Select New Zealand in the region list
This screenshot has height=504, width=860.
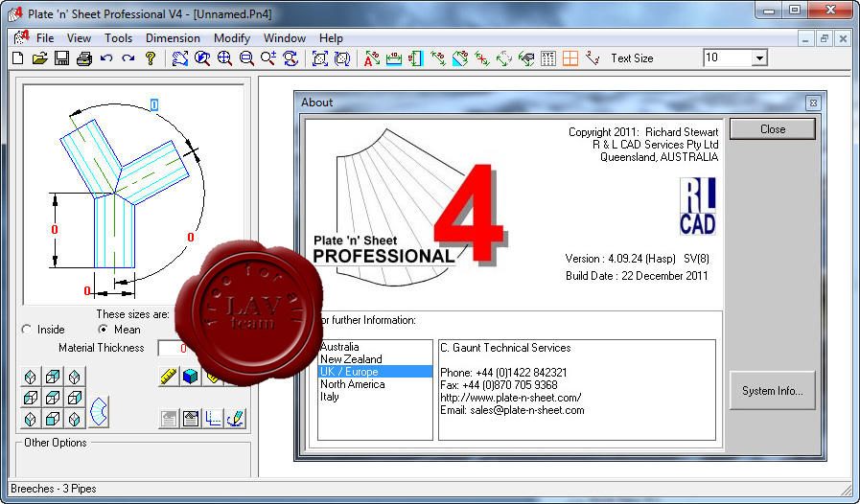click(375, 359)
